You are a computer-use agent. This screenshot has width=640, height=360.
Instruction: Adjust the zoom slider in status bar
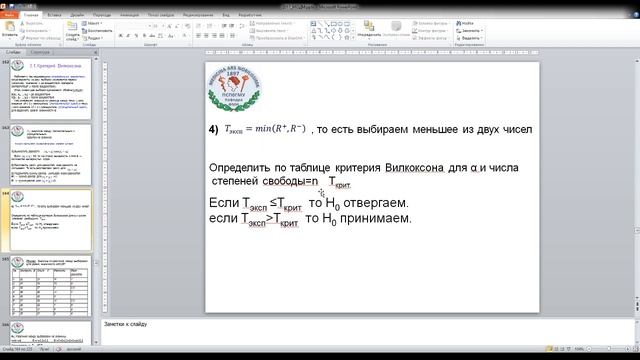tap(609, 349)
